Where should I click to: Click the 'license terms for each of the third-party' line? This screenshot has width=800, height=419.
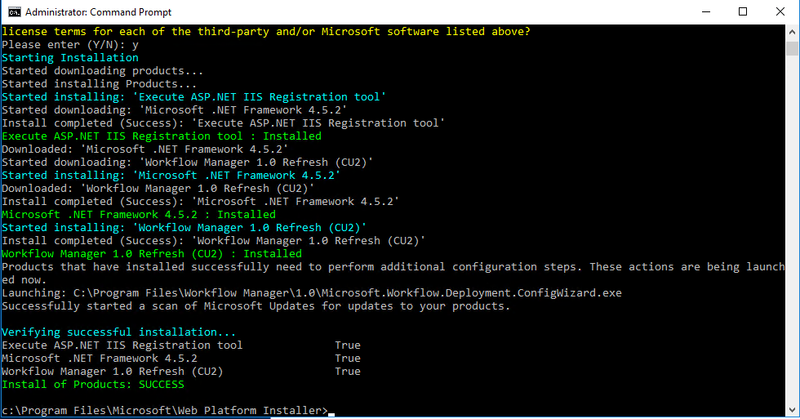tap(266, 32)
